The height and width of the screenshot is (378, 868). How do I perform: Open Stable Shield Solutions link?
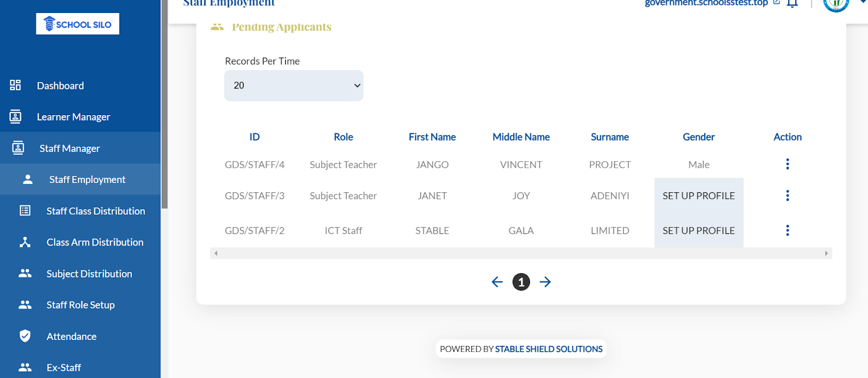tap(548, 349)
